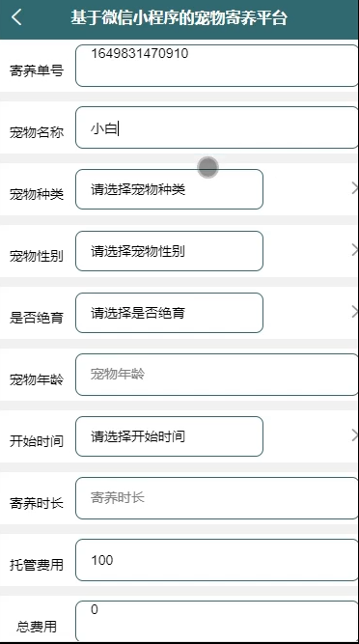Click the 宠物种类 label
The width and height of the screenshot is (359, 644).
(37, 194)
